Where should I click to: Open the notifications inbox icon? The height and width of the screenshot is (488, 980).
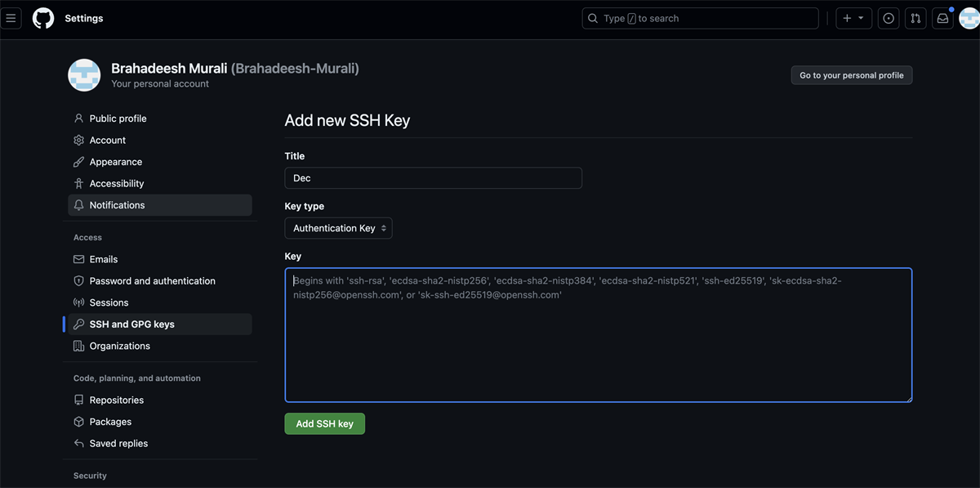tap(942, 18)
